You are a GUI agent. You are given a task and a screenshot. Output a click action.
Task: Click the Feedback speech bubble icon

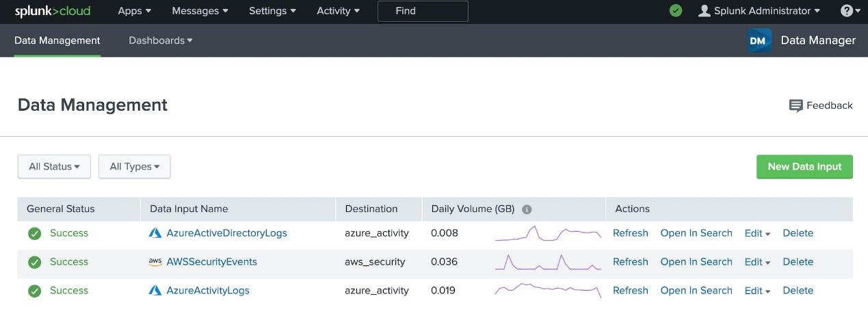pos(795,106)
